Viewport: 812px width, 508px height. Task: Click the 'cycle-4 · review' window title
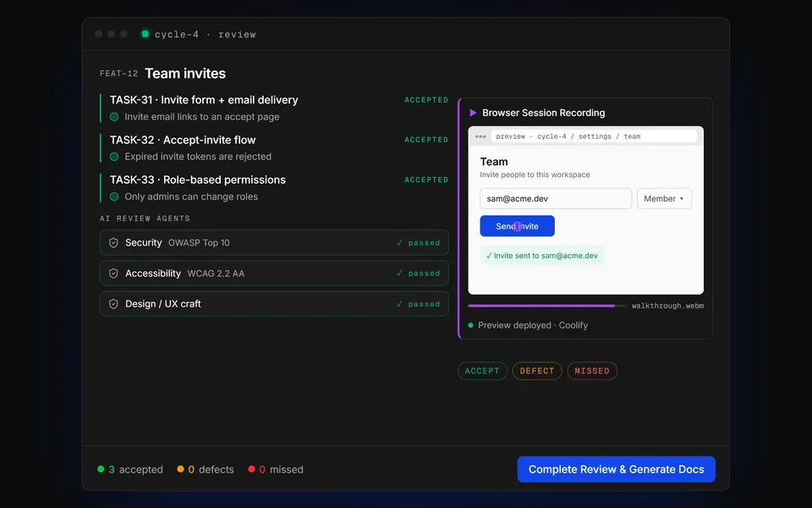click(x=205, y=34)
